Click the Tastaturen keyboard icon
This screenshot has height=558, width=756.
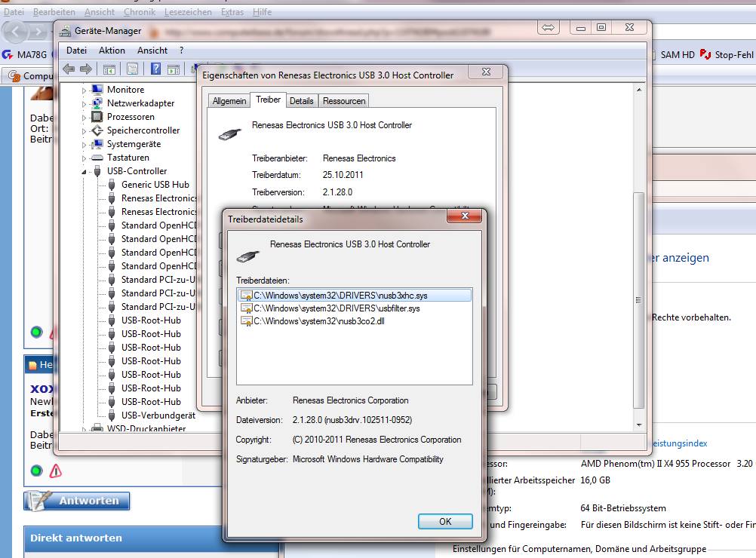[x=97, y=158]
